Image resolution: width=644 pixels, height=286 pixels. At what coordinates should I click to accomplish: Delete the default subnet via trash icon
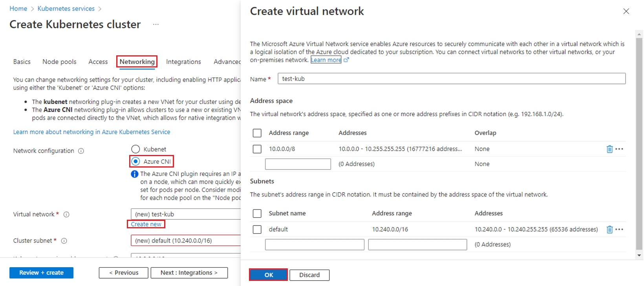tap(609, 230)
